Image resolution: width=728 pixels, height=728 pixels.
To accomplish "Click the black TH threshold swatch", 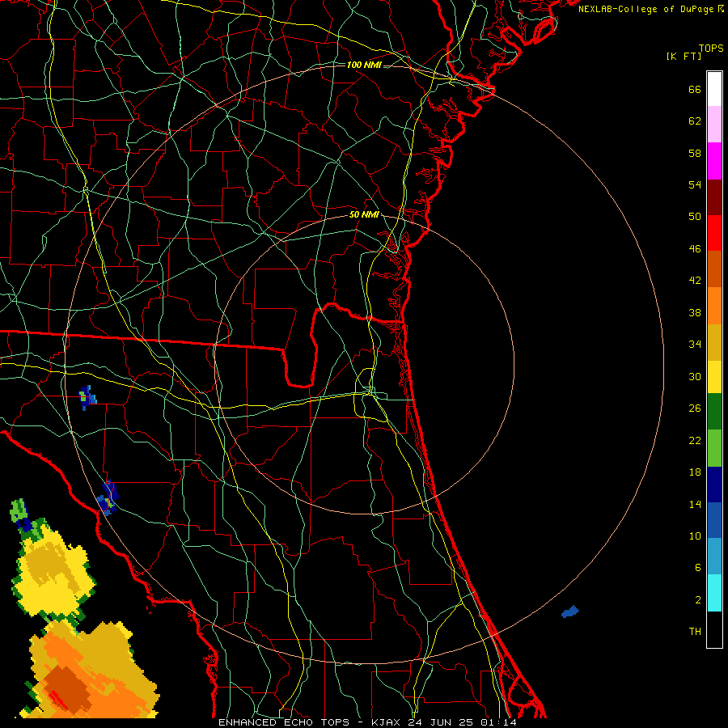I will point(714,629).
